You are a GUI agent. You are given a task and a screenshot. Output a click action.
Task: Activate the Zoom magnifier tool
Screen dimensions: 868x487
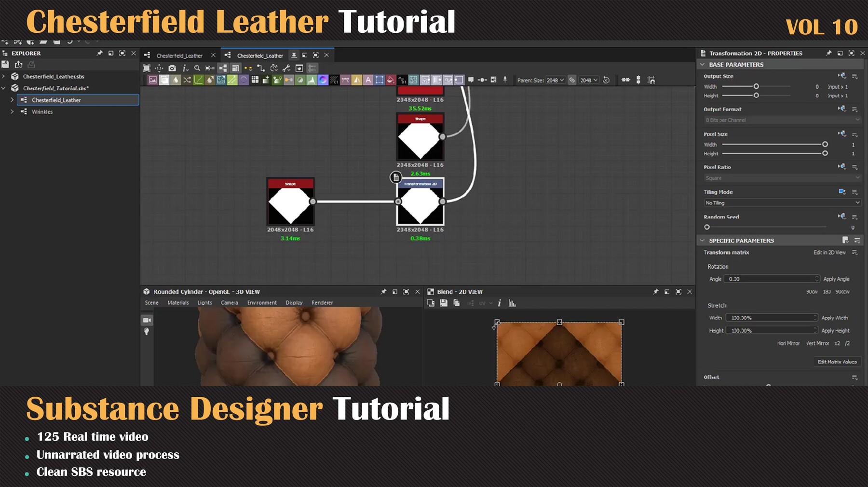click(x=198, y=68)
